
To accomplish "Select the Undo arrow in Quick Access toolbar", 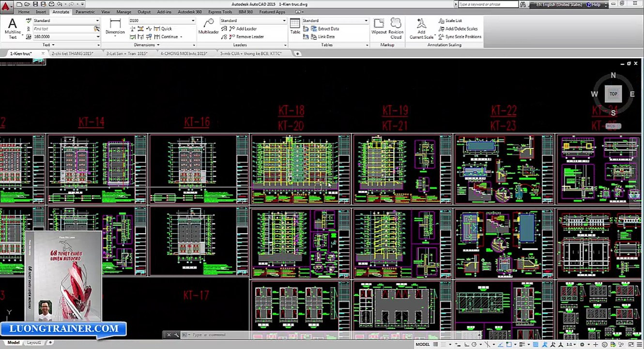I will pos(60,4).
